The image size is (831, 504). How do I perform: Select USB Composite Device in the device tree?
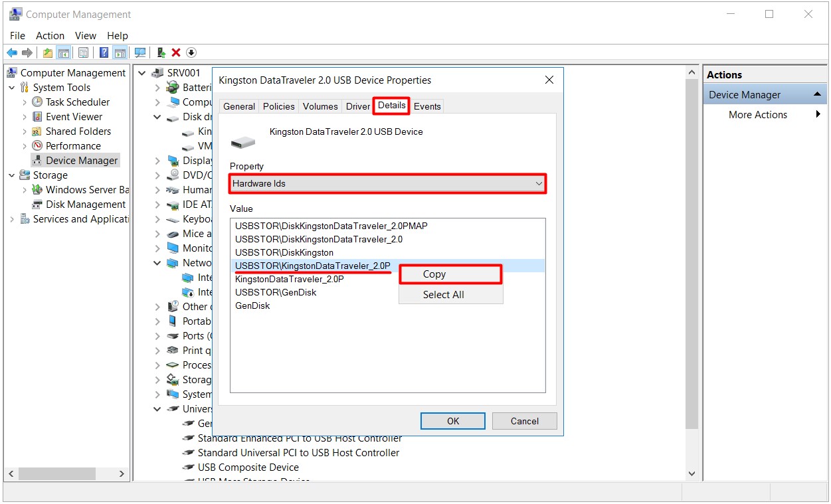pos(248,467)
